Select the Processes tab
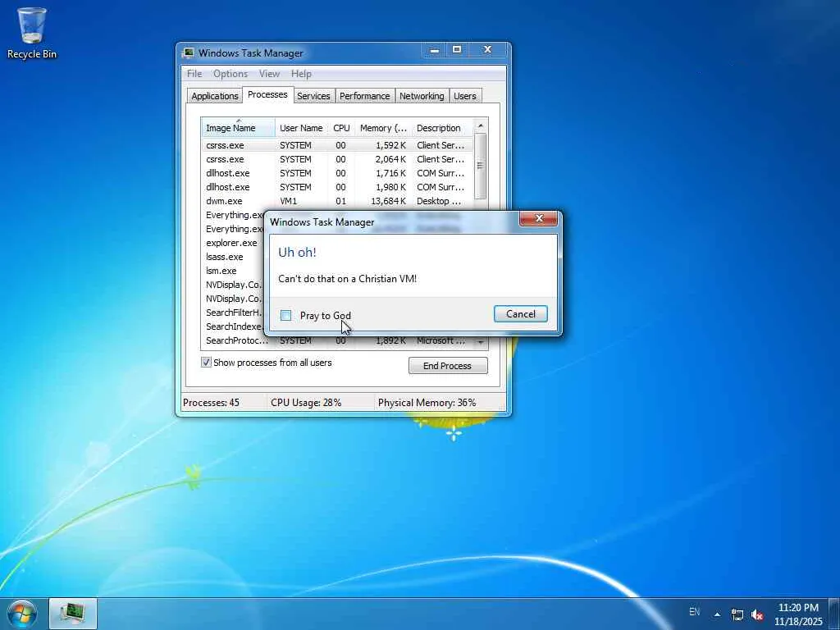Screen dimensions: 840x630 click(x=267, y=94)
